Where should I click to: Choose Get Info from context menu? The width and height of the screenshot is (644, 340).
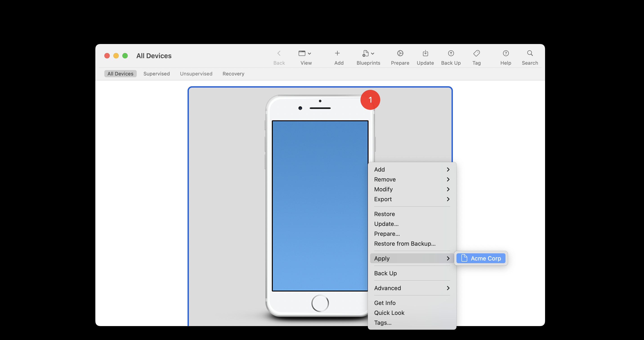412,303
